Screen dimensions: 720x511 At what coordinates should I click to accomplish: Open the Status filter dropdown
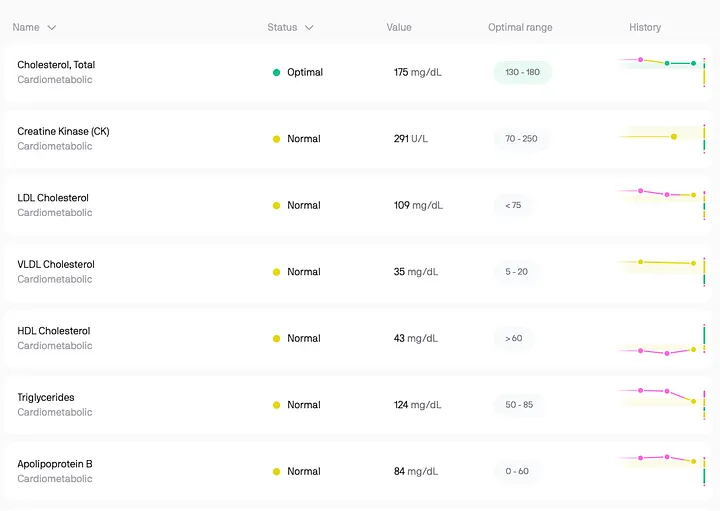(309, 28)
